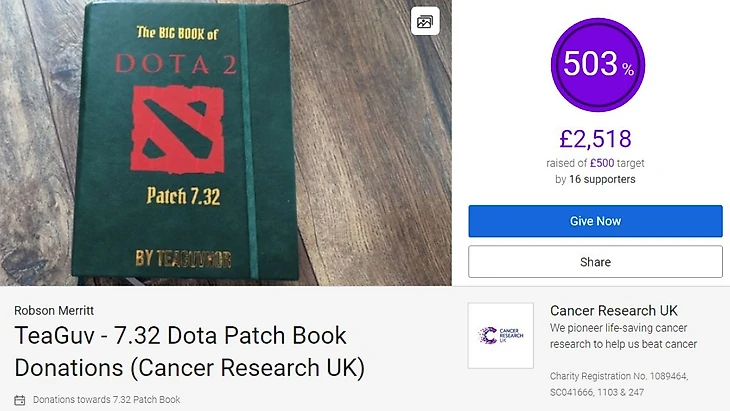Click the TeaGuv 7.32 Dota Patch Book title
This screenshot has height=411, width=730.
click(x=189, y=351)
